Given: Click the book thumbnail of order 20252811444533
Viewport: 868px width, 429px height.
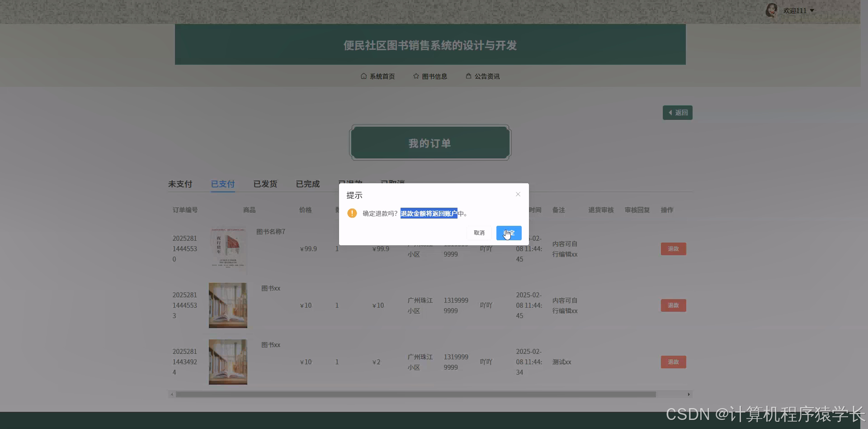Looking at the screenshot, I should (228, 305).
